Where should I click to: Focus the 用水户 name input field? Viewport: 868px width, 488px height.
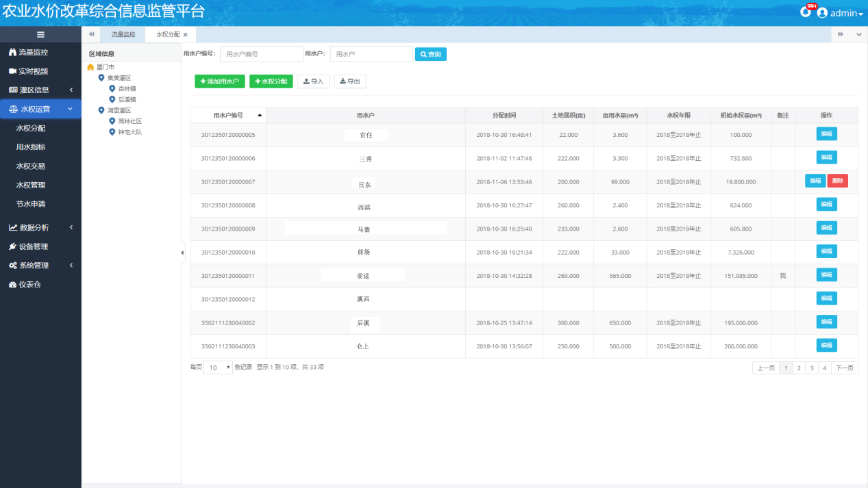[371, 54]
